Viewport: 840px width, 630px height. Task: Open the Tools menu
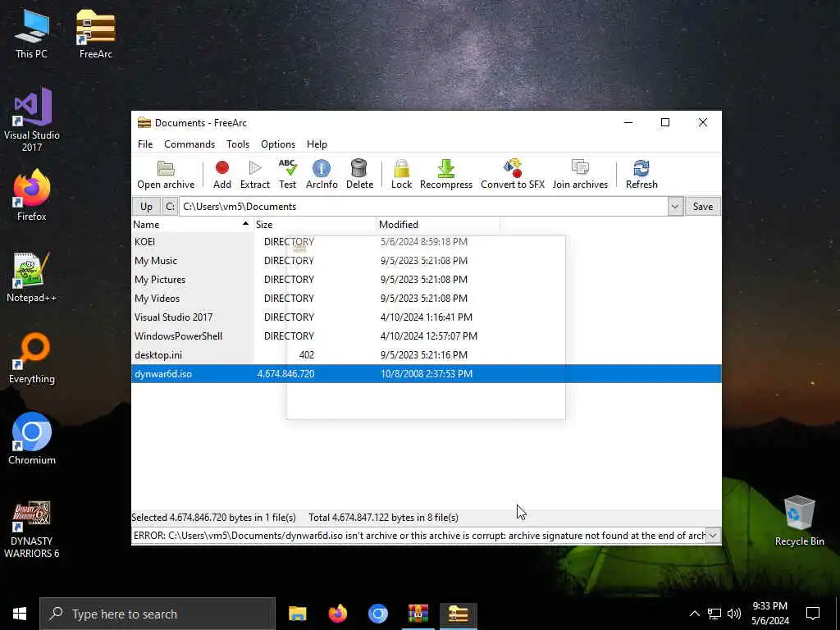point(238,144)
